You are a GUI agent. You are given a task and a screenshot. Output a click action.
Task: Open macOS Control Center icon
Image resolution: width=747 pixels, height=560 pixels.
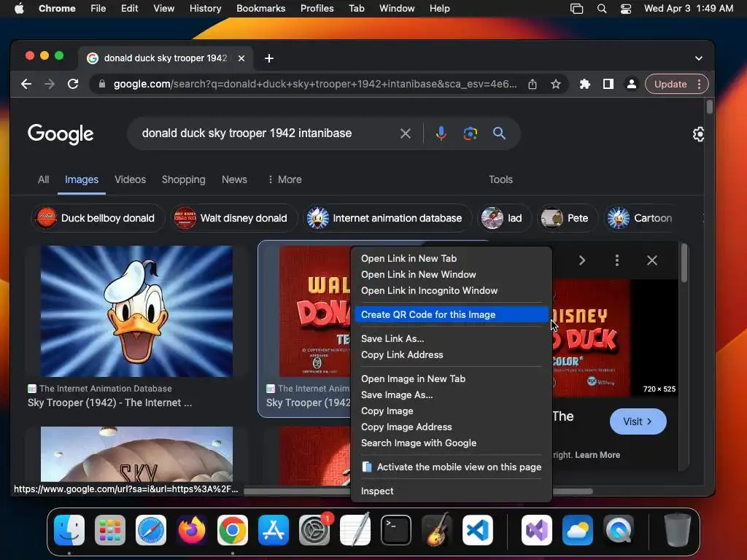point(625,9)
